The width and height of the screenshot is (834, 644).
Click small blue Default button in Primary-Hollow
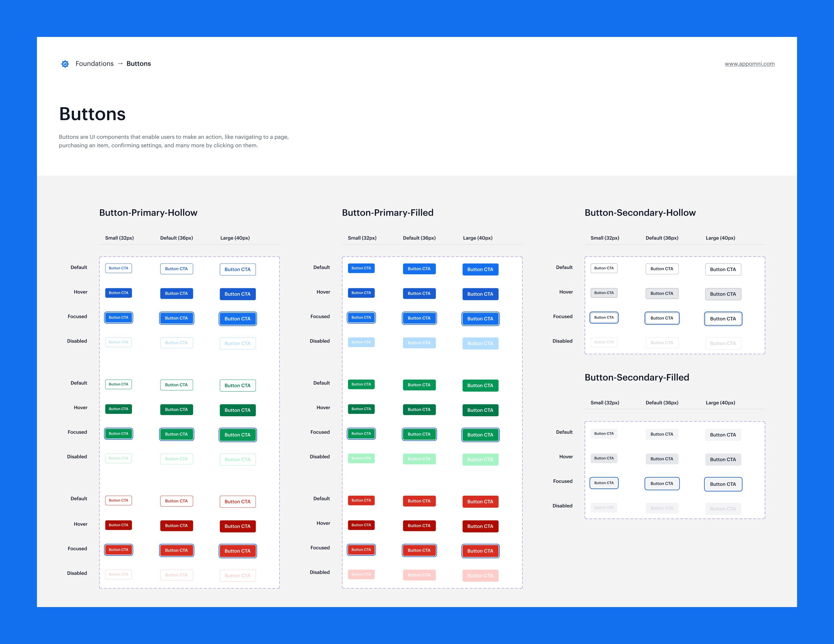(119, 268)
